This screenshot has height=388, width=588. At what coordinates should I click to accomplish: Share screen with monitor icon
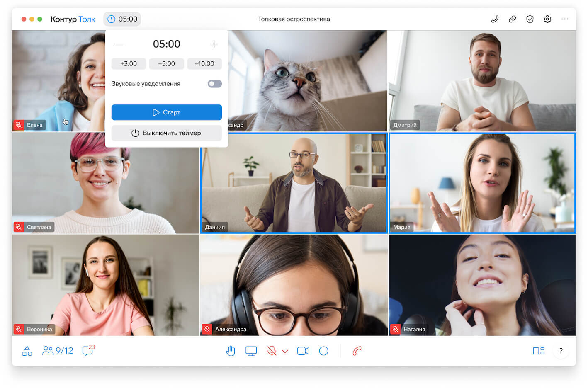(x=251, y=351)
